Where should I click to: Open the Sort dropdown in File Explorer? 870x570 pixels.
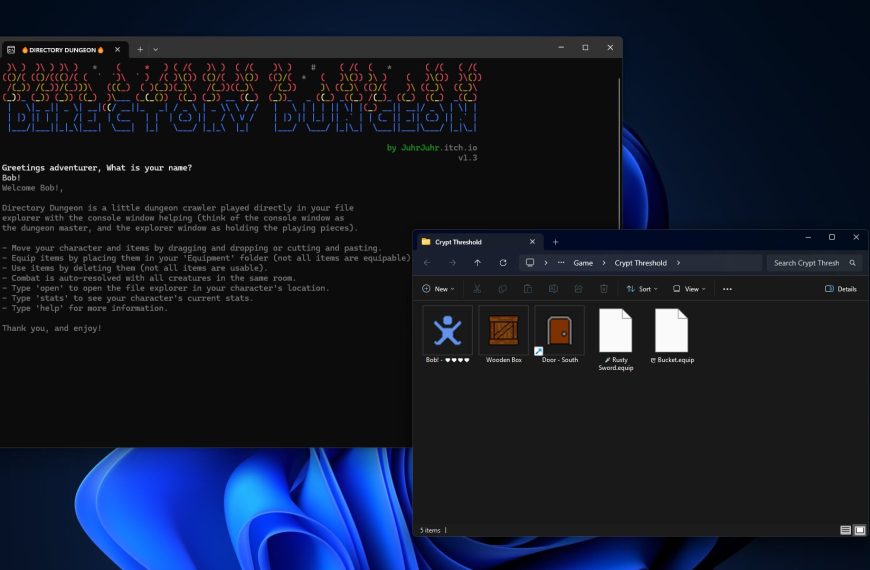(642, 289)
